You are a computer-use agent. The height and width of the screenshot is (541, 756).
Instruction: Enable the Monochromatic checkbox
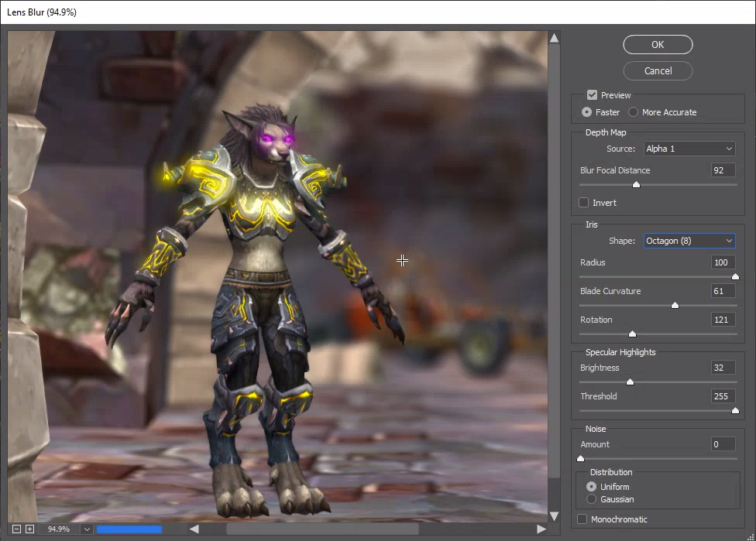582,519
